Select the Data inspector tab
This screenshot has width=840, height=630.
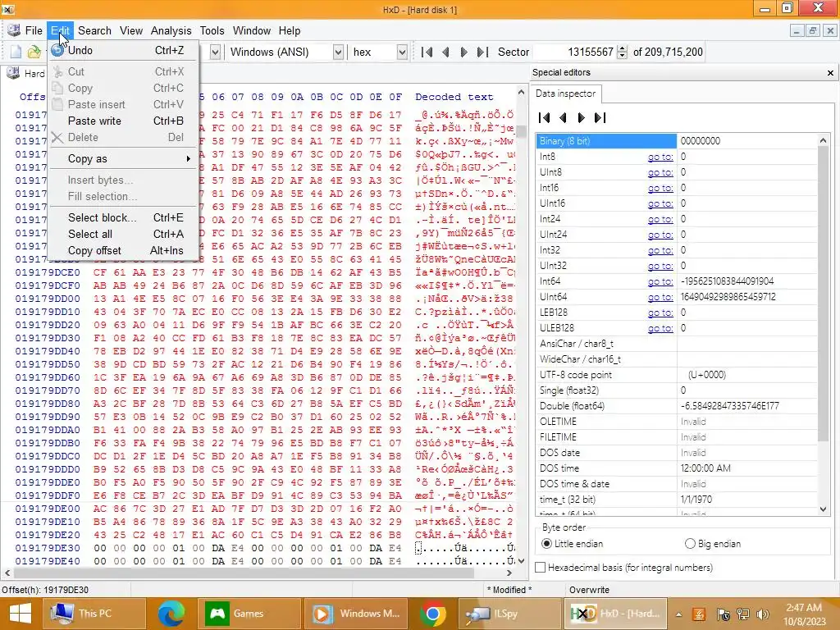[566, 94]
